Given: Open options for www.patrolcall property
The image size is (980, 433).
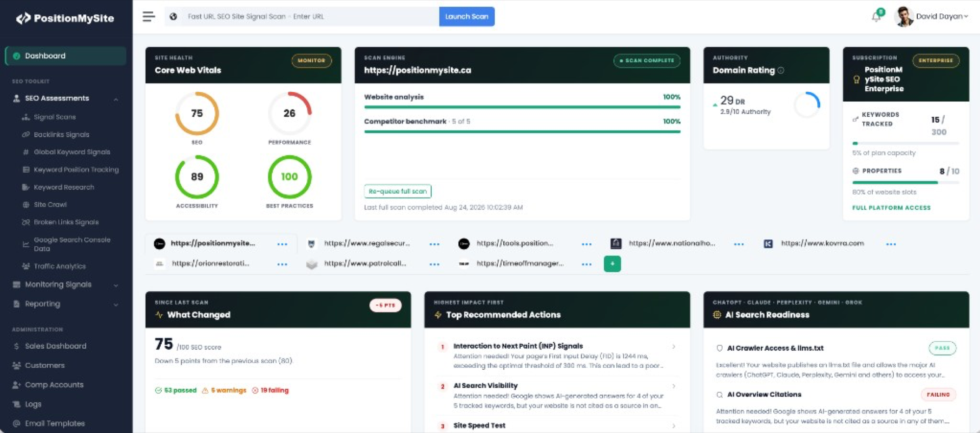Looking at the screenshot, I should click(435, 264).
